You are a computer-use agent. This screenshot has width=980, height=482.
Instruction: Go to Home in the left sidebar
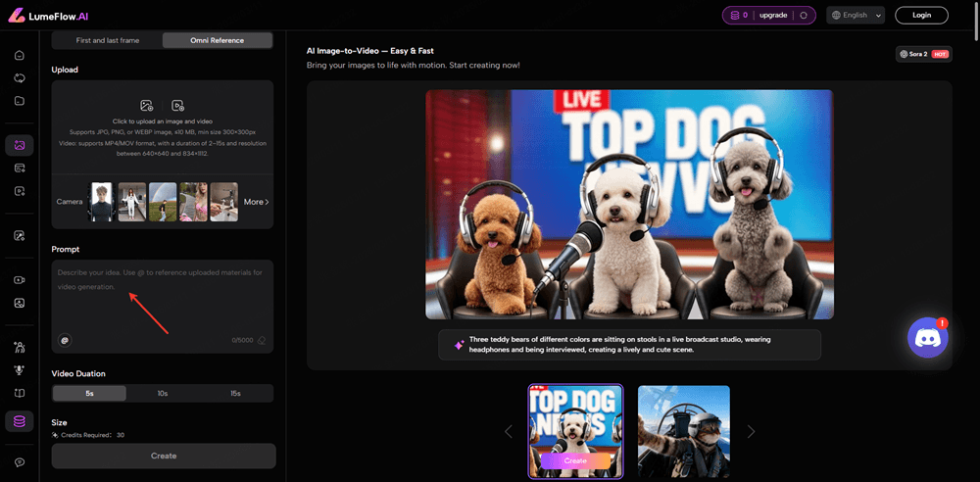pos(19,55)
